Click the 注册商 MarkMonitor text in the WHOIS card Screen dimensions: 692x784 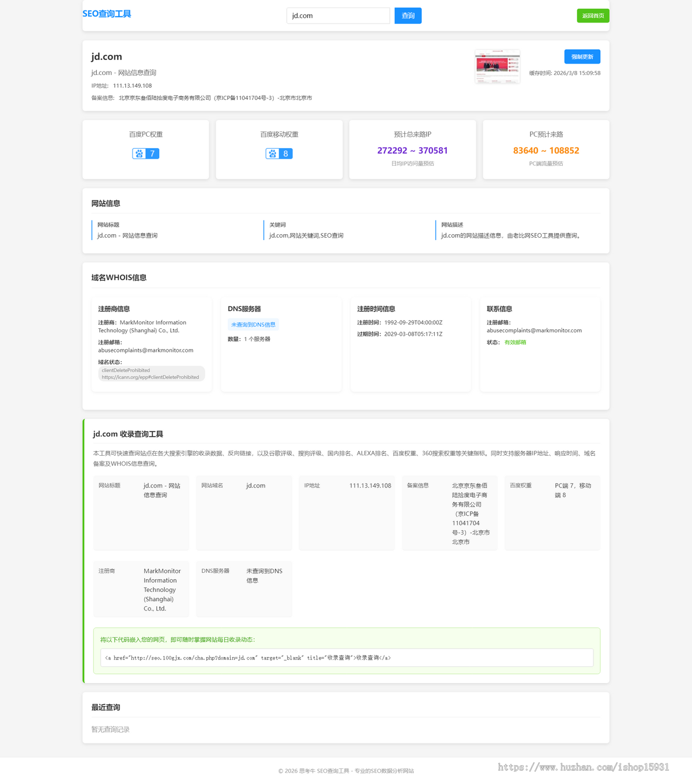point(142,327)
